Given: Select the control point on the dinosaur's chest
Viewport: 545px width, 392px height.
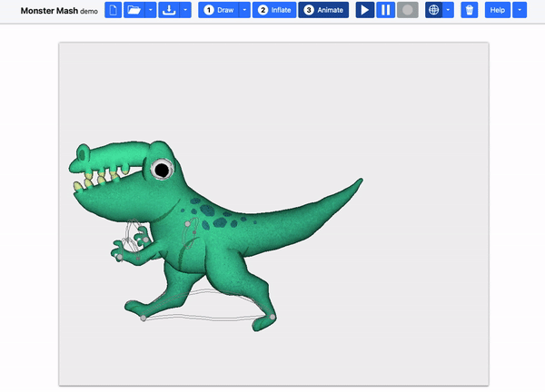Looking at the screenshot, I should pos(188,224).
